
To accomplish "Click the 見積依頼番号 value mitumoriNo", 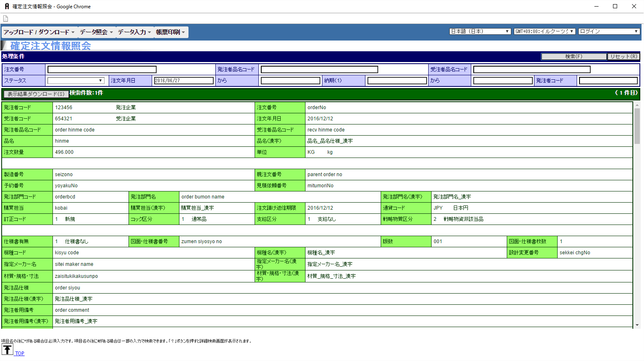I will (320, 186).
